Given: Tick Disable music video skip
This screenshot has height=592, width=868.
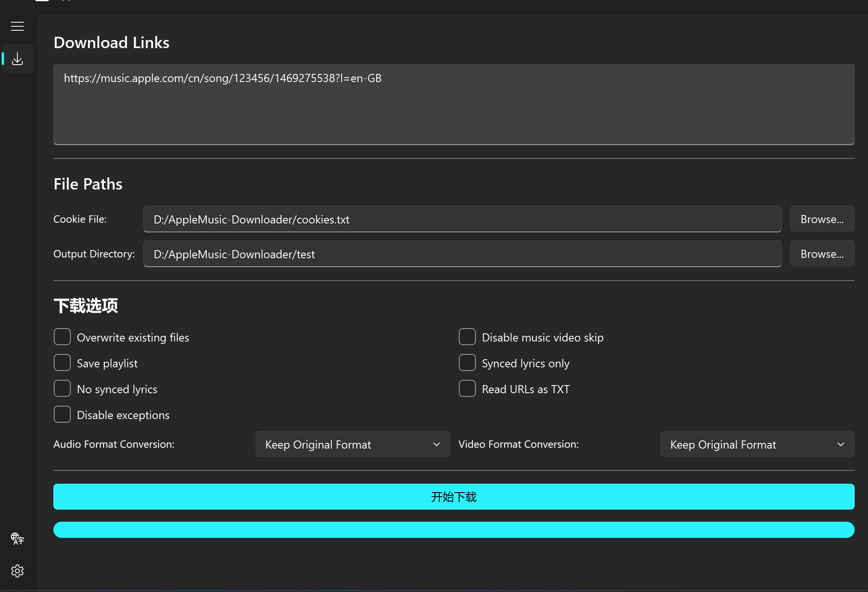Looking at the screenshot, I should click(x=467, y=337).
